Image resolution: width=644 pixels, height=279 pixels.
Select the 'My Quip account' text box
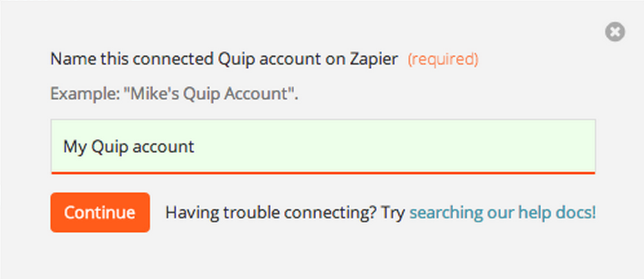(323, 147)
